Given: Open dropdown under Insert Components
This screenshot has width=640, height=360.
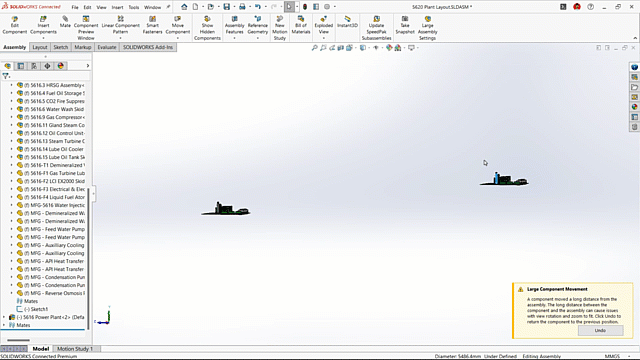Looking at the screenshot, I should [x=43, y=38].
